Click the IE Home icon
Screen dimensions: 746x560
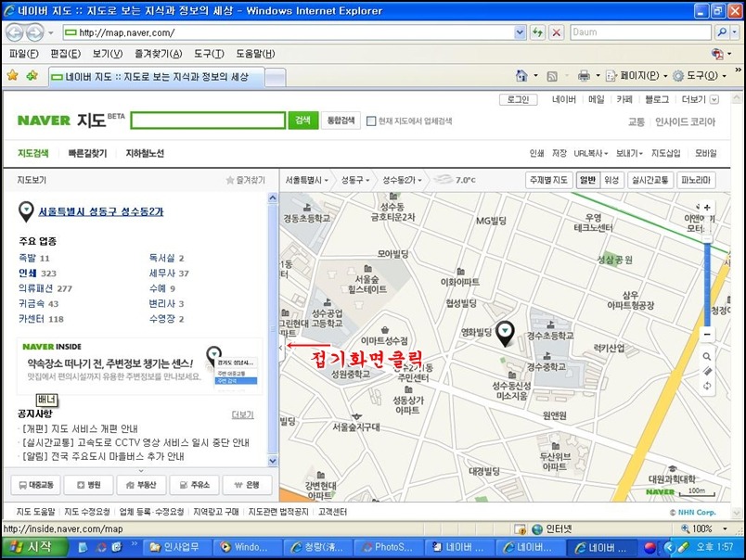pyautogui.click(x=521, y=76)
